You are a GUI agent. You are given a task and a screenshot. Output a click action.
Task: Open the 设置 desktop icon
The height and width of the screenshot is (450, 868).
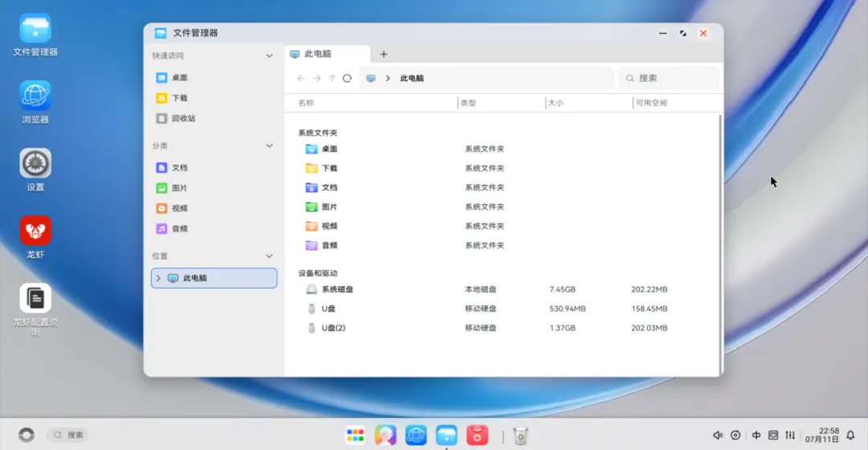click(x=35, y=170)
